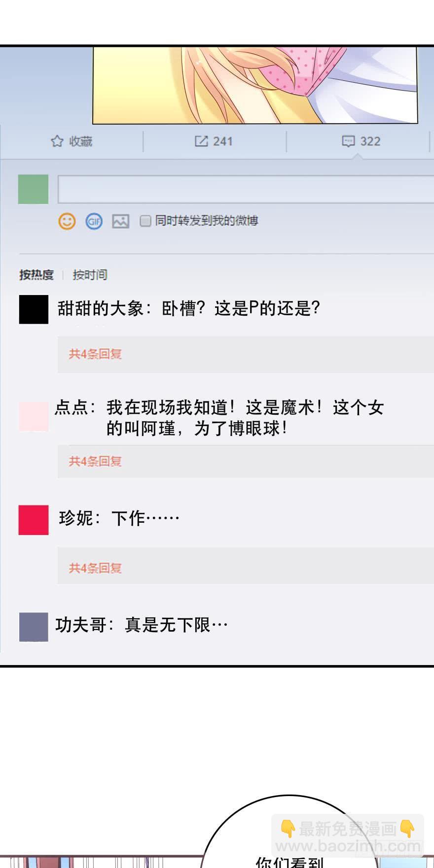Click the repost share icon near 241
Image resolution: width=434 pixels, height=868 pixels.
tap(201, 141)
